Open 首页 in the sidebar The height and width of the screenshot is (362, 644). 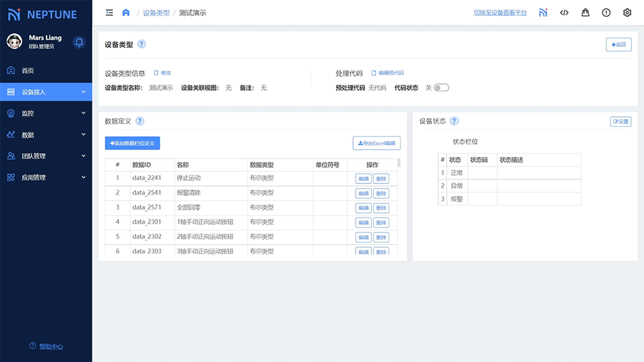click(x=28, y=71)
